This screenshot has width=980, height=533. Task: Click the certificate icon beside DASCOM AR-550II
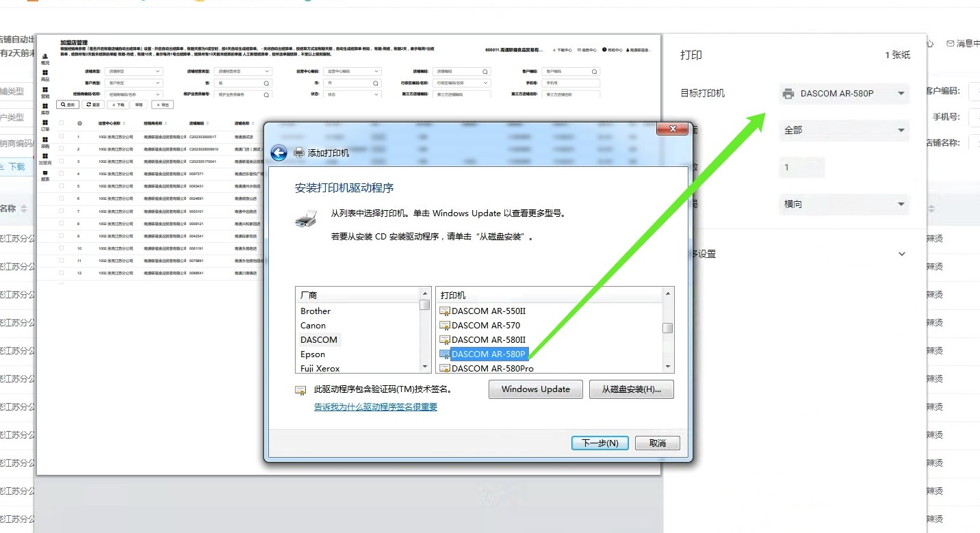pyautogui.click(x=444, y=311)
